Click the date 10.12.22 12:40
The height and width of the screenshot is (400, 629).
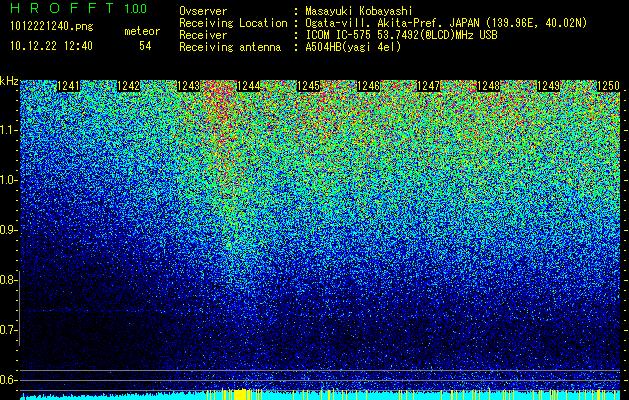tap(51, 46)
